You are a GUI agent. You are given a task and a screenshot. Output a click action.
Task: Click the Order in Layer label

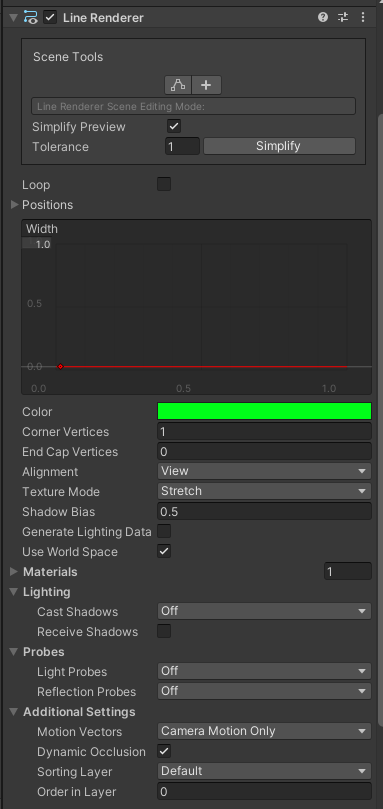click(x=76, y=792)
